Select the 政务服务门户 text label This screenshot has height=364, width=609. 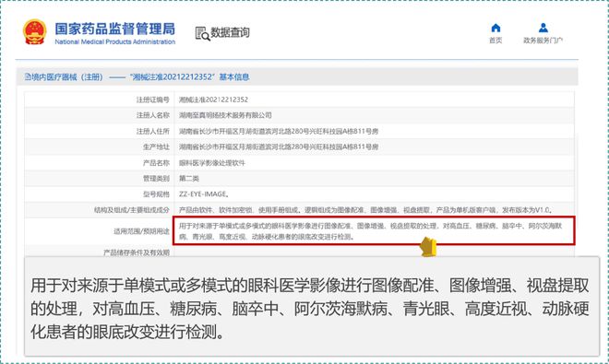(543, 41)
